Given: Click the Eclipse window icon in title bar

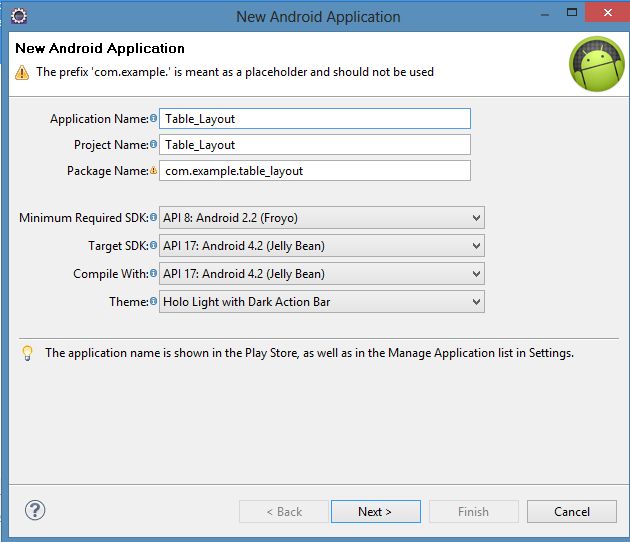Looking at the screenshot, I should click(18, 16).
